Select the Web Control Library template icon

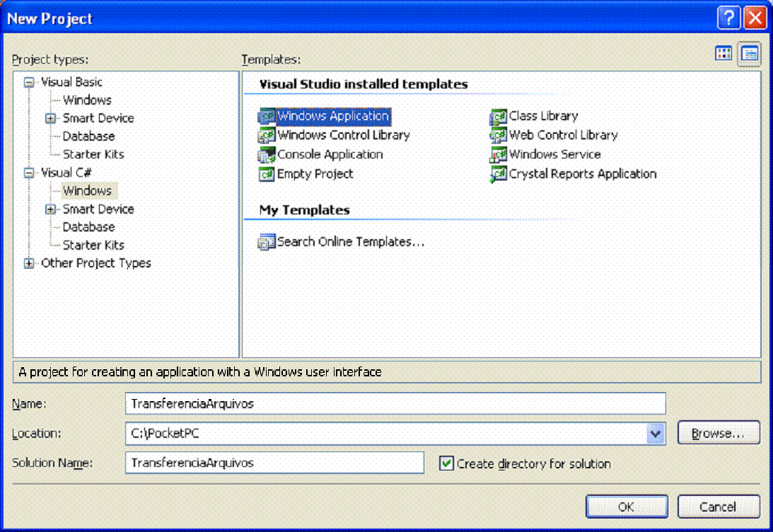499,135
